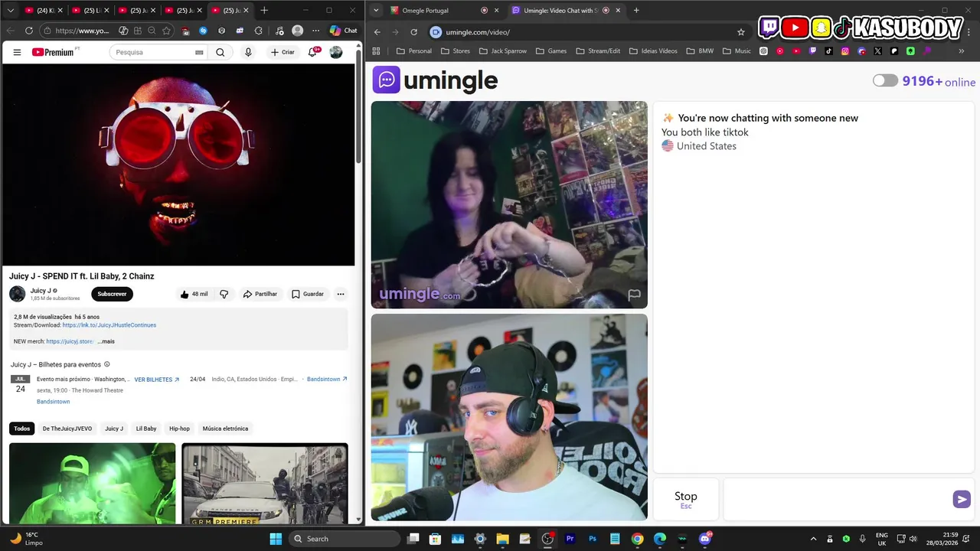Open Edge settings and more menu
Screen dimensions: 980x551
(315, 31)
